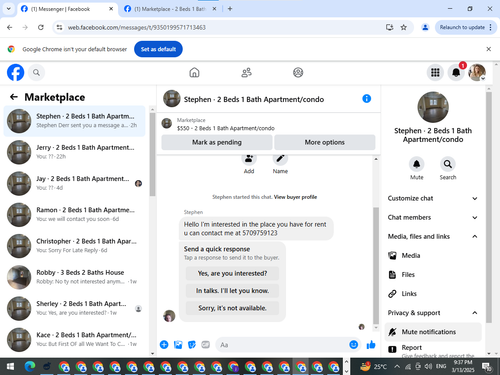The image size is (500, 375).
Task: Go back using the Marketplace back arrow
Action: coord(14,97)
